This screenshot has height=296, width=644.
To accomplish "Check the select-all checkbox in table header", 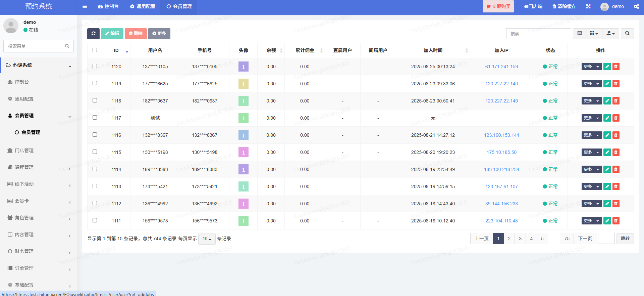I will (x=95, y=50).
